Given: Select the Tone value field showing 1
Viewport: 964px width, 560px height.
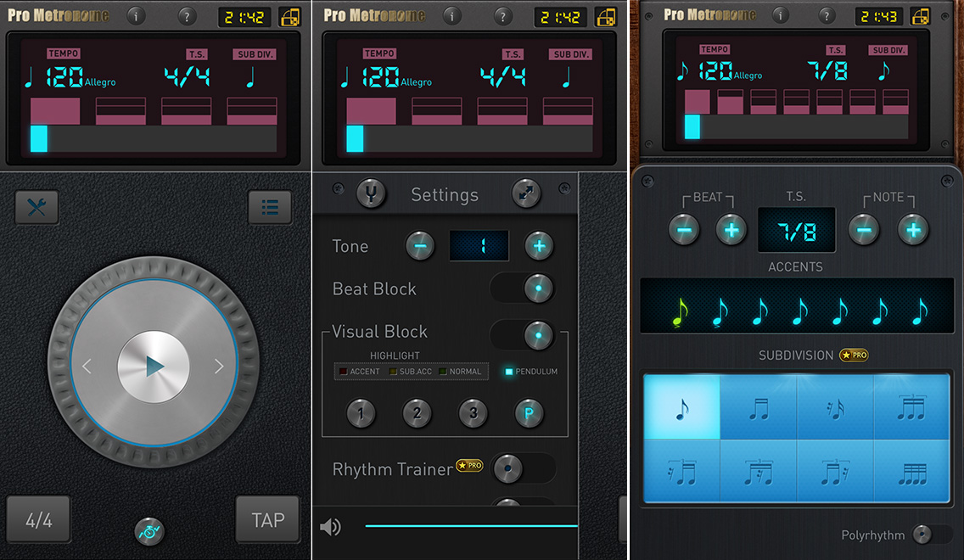Looking at the screenshot, I should (x=479, y=246).
